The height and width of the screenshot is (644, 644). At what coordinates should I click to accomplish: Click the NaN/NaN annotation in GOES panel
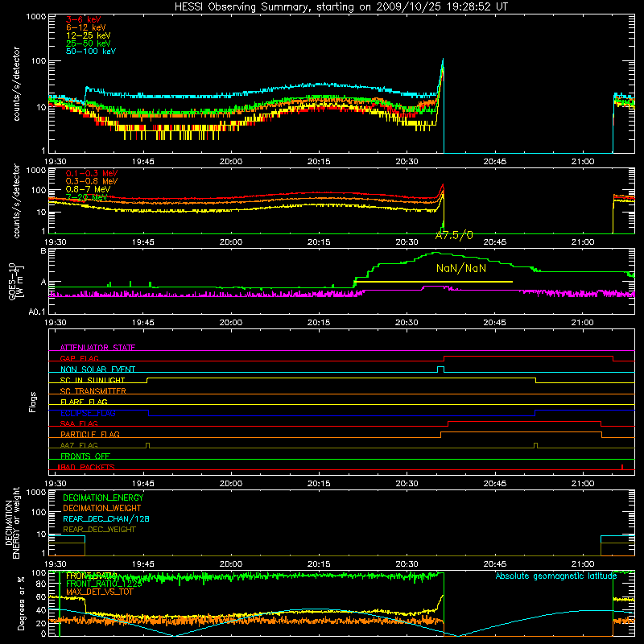460,268
